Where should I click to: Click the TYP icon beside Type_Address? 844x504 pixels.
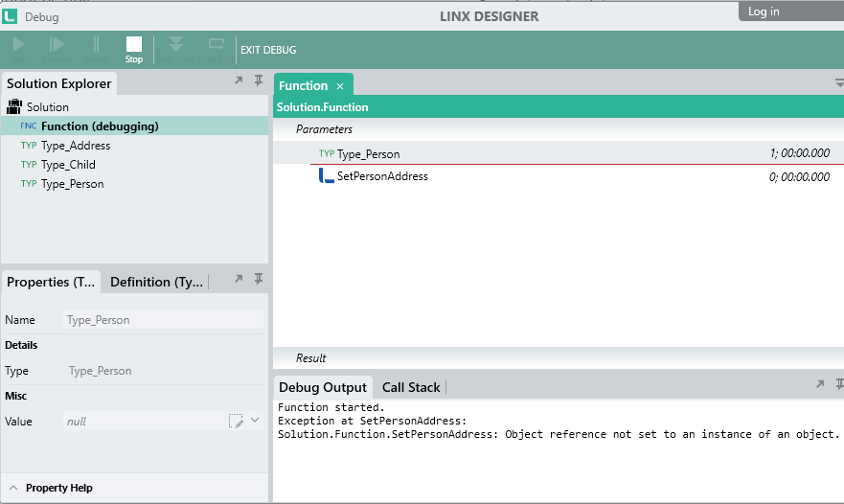(x=29, y=146)
